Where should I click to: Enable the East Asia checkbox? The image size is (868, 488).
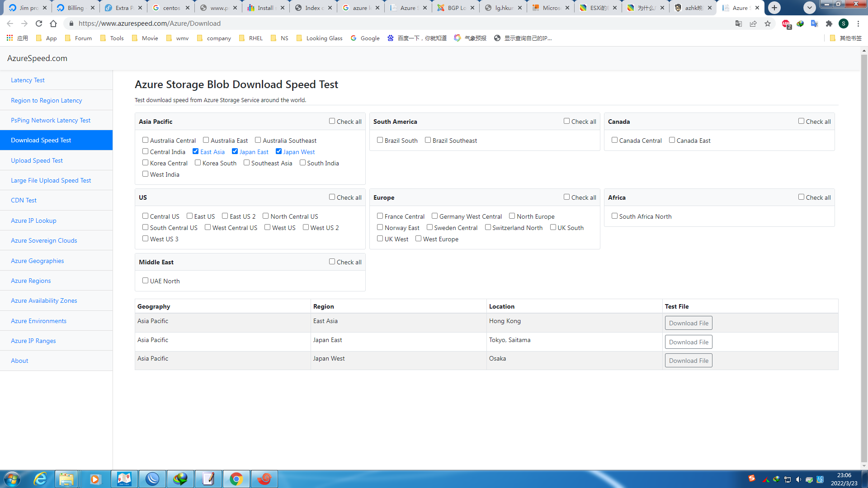196,151
